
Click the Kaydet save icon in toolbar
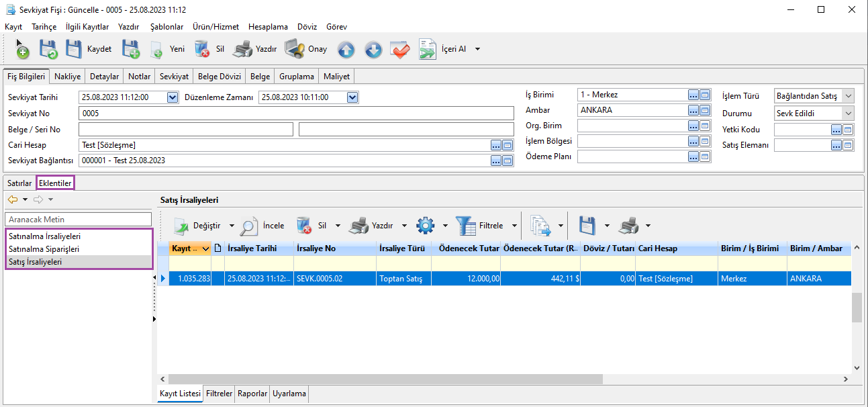tap(74, 49)
